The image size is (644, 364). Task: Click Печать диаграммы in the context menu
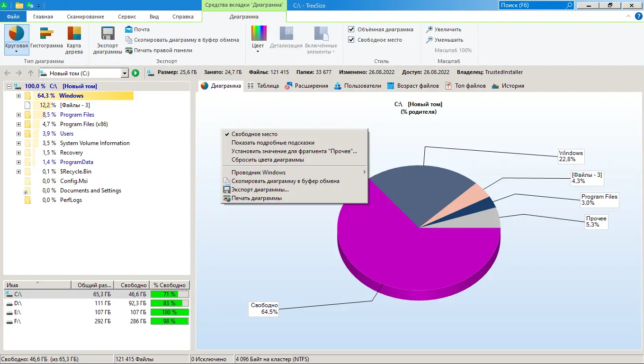coord(256,199)
